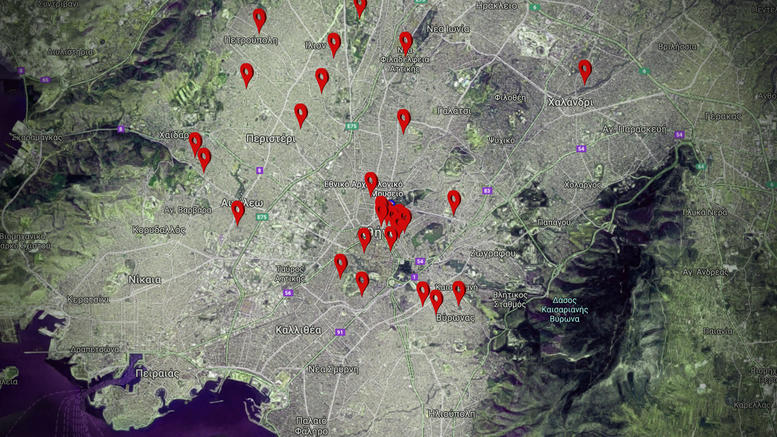Select the pin left of Γαλάτσι label
Screen dimensions: 777x437
click(404, 120)
